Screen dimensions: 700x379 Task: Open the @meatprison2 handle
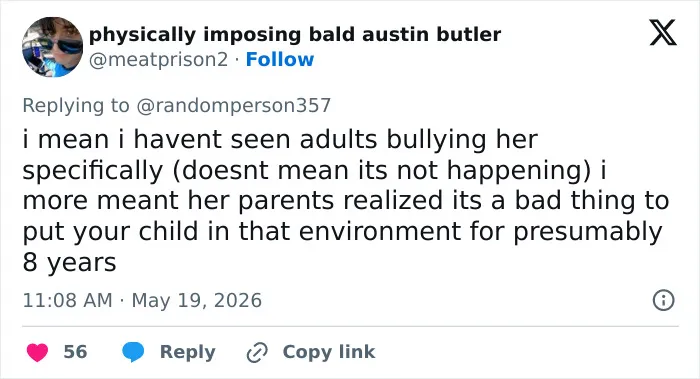pos(158,60)
